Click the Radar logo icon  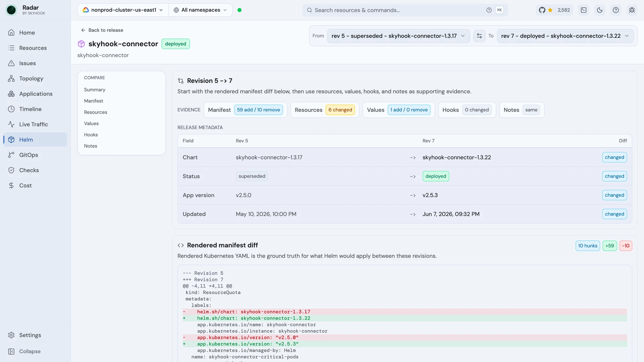pyautogui.click(x=11, y=10)
